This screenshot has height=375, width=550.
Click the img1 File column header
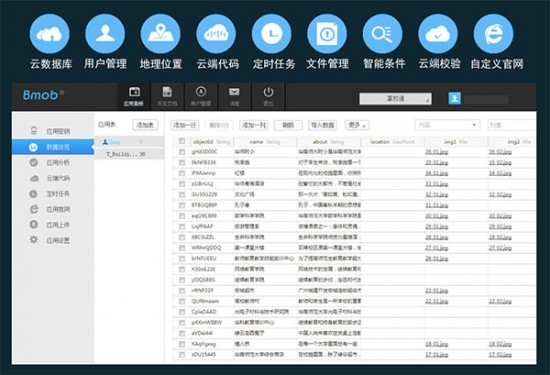[456, 142]
